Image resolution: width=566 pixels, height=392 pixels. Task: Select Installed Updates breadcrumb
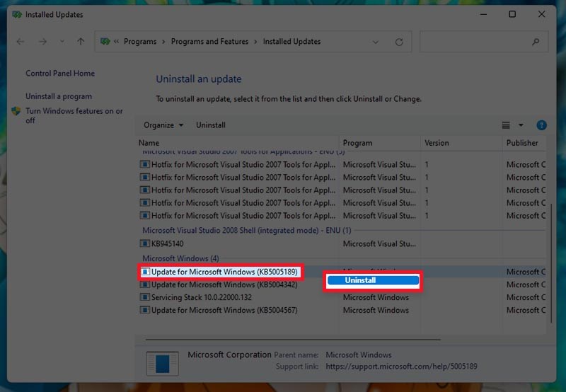click(291, 42)
